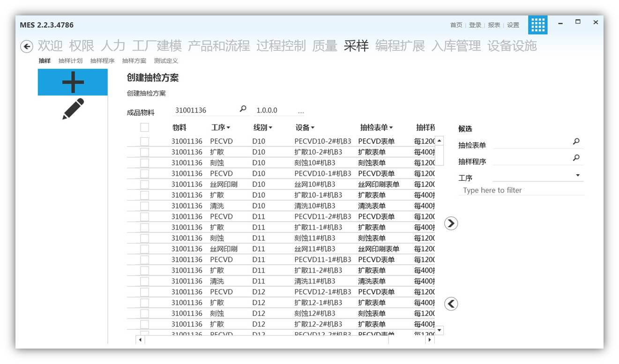Check row PECVD11-2#机B3
Viewport: 619px width, 364px height.
[145, 216]
